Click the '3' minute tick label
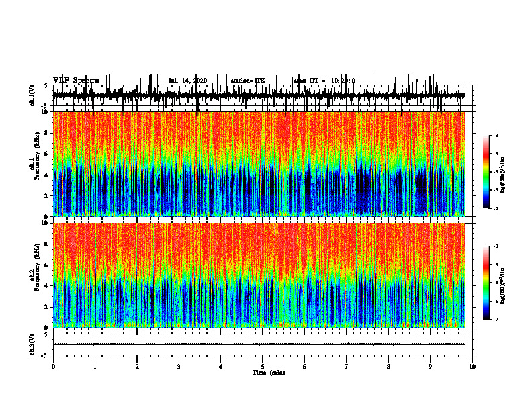Screen dimensions: 532x411 (x=179, y=367)
